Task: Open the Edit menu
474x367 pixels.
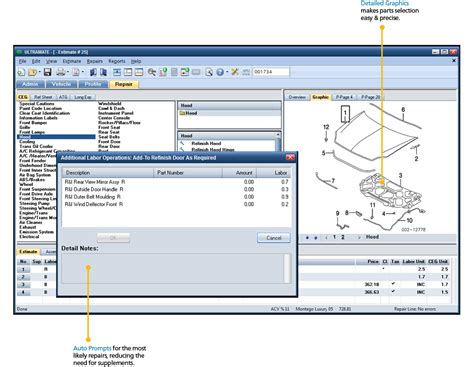Action: (36, 61)
